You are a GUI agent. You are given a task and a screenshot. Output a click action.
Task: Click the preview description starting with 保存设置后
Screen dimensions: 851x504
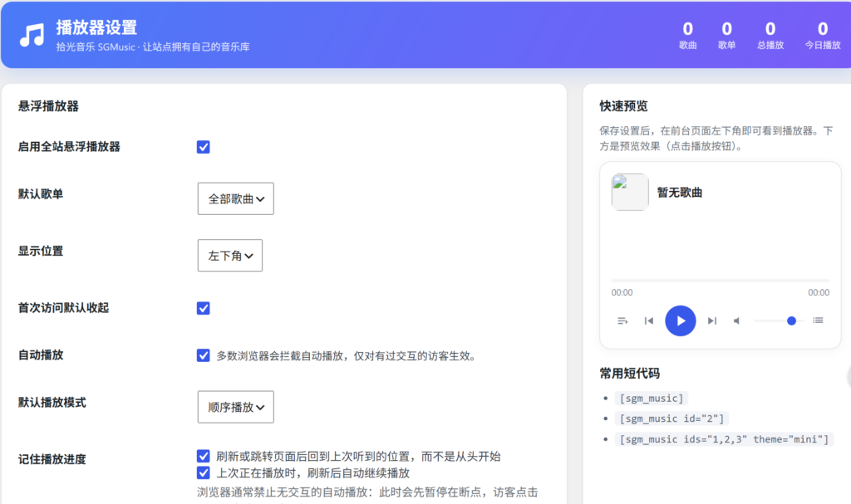(716, 139)
